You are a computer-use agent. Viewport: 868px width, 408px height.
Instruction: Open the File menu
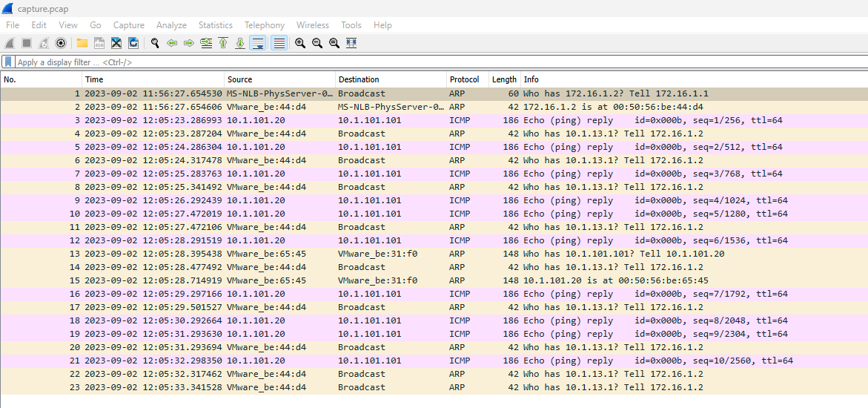pyautogui.click(x=12, y=25)
